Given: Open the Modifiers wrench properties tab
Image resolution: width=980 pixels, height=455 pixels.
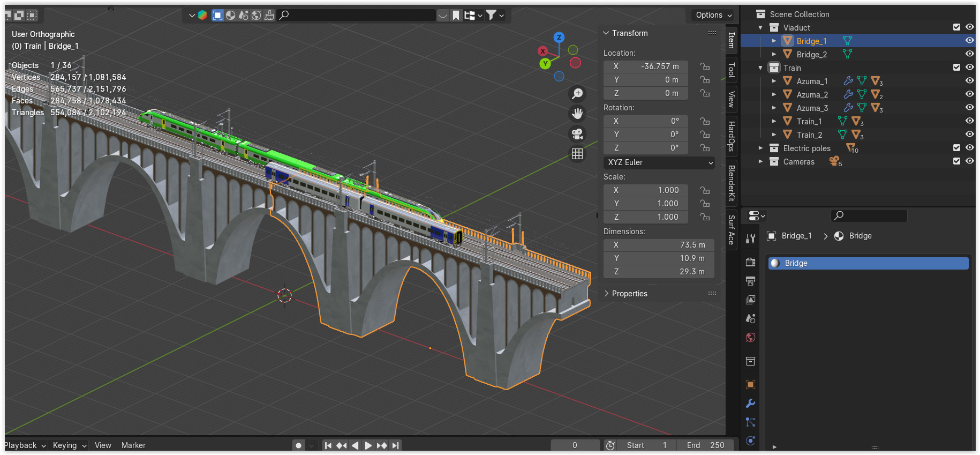Looking at the screenshot, I should (x=750, y=403).
